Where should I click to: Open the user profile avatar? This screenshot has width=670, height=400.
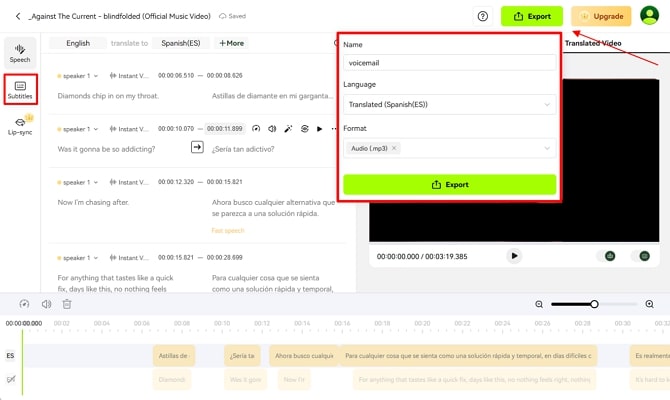point(649,15)
